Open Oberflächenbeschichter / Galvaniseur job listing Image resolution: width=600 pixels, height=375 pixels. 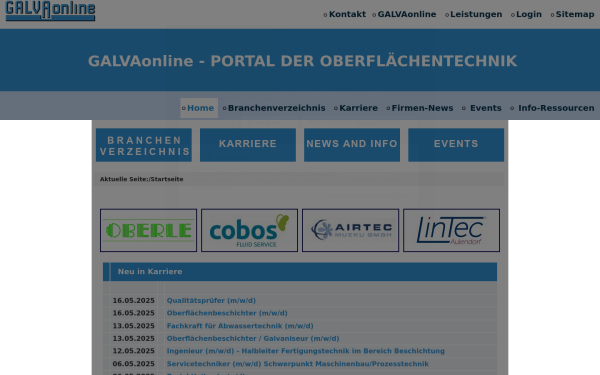(x=253, y=339)
